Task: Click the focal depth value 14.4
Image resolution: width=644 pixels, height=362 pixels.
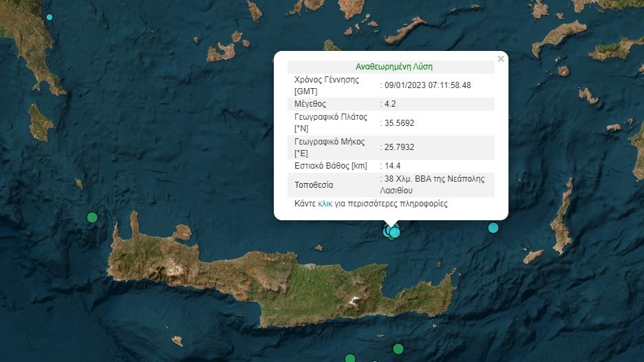Action: click(394, 166)
